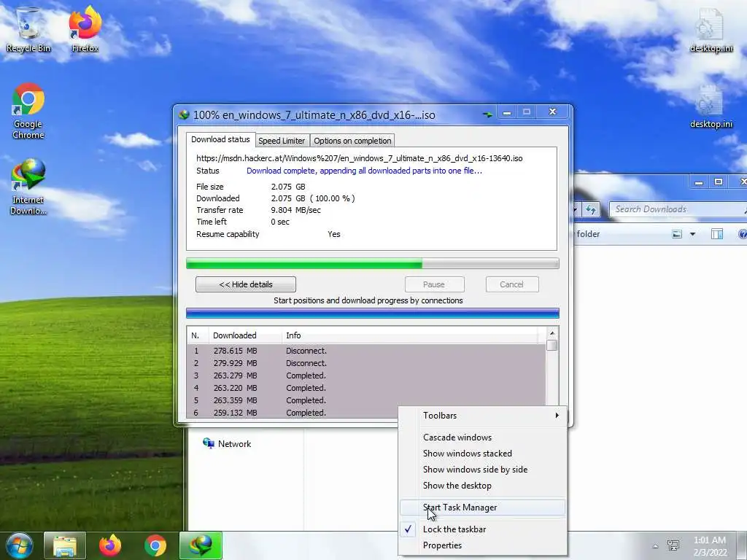Viewport: 747px width, 560px height.
Task: Click the Search Downloads field in Explorer
Action: tap(676, 209)
